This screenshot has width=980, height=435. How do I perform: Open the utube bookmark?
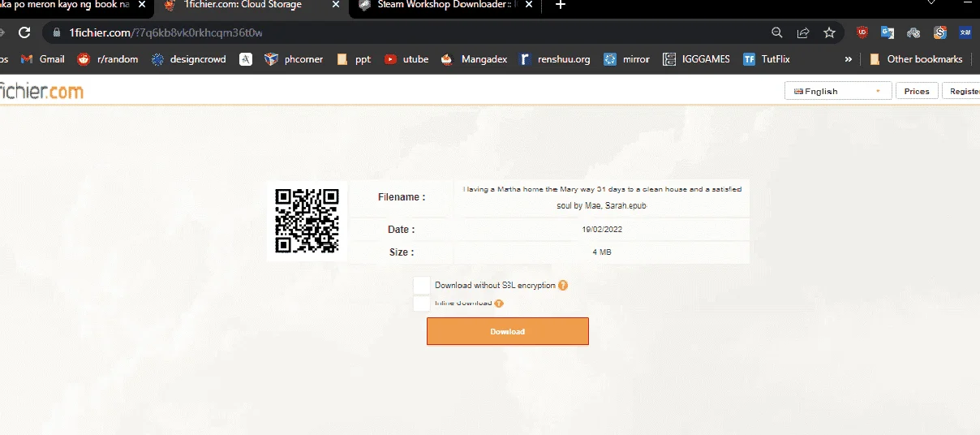(406, 59)
